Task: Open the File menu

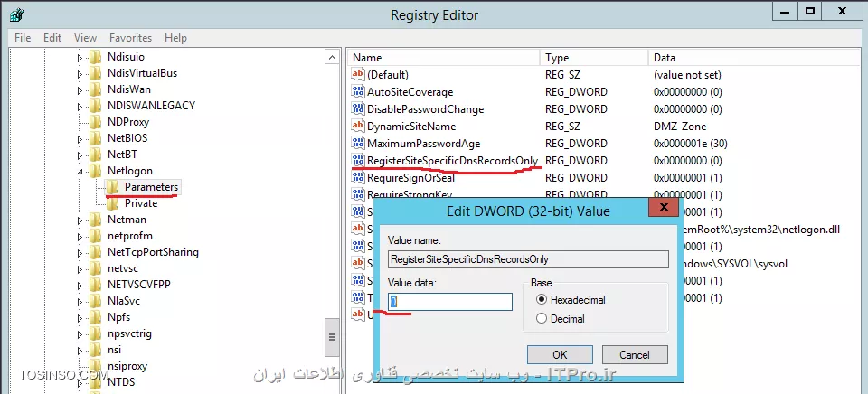Action: [x=23, y=38]
